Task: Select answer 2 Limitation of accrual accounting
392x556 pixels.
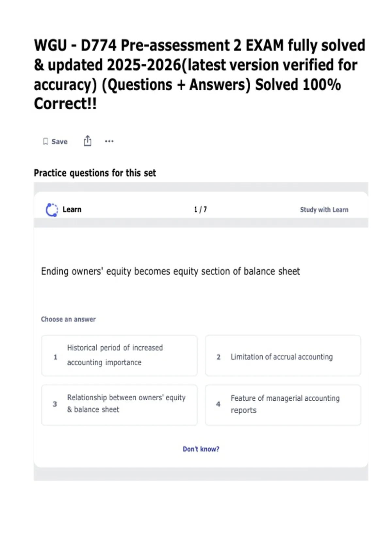Action: 283,356
